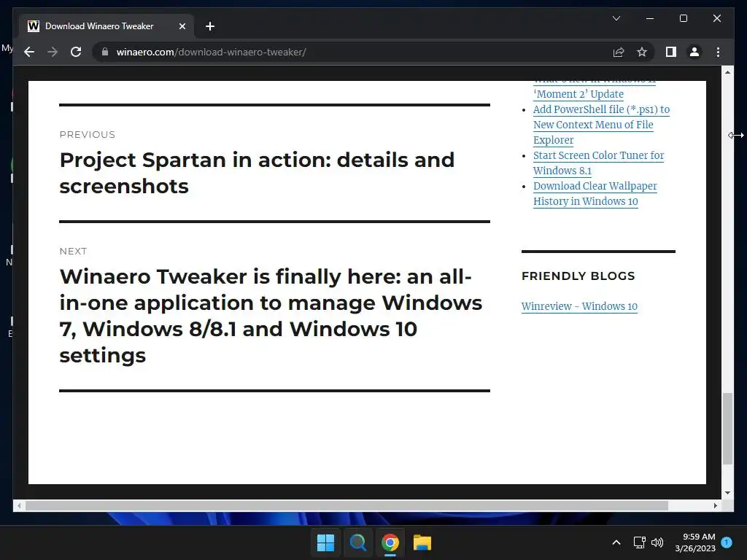Screen dimensions: 747x560
Task: Maximize the Chrome window
Action: coord(683,18)
